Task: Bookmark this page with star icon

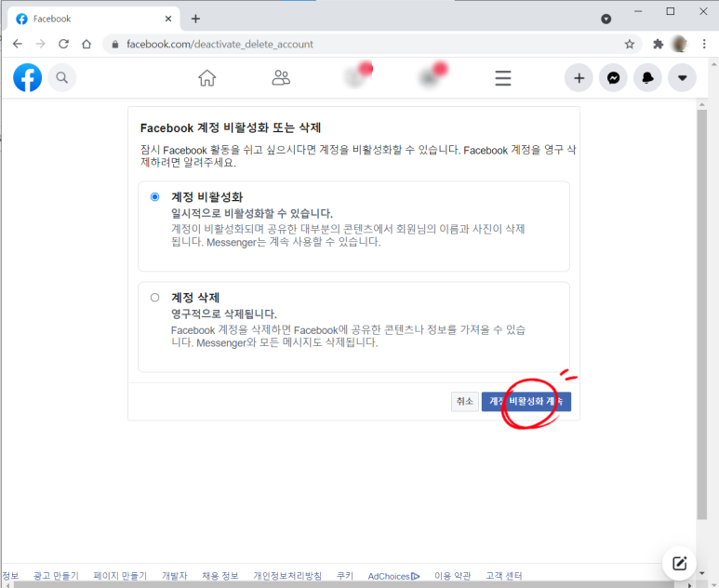Action: click(630, 44)
